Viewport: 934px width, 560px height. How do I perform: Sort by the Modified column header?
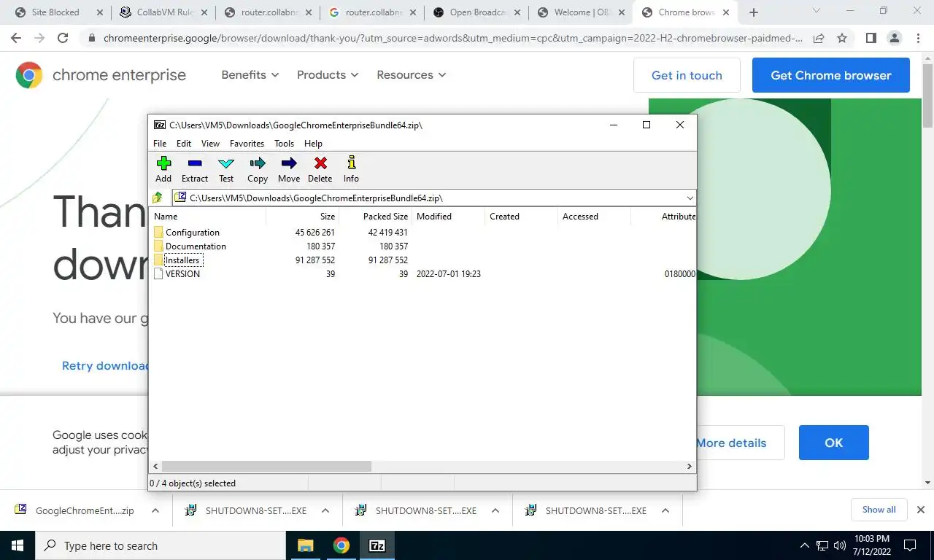pos(448,217)
